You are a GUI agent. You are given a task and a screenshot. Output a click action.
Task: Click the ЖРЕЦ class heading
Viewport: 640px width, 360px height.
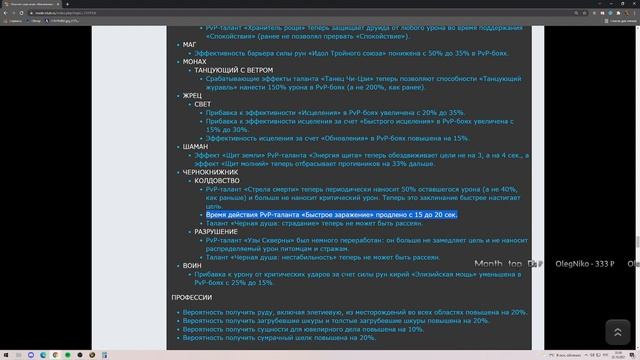coord(192,96)
